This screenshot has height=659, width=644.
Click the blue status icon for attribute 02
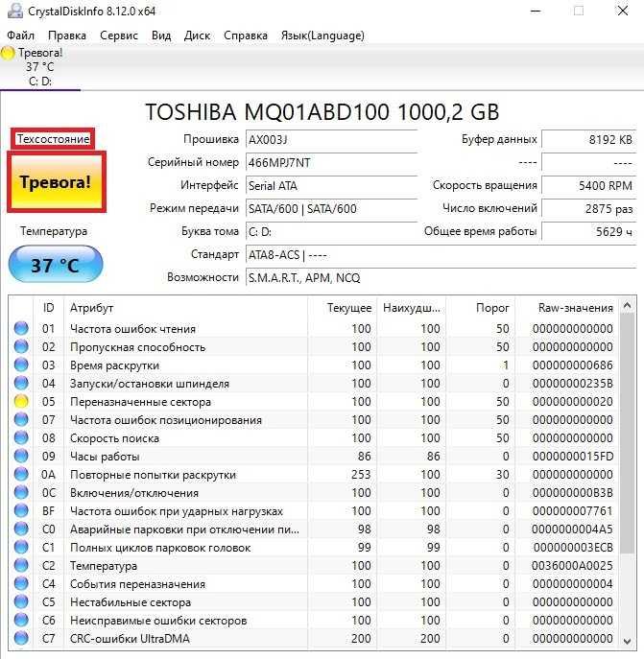point(21,346)
